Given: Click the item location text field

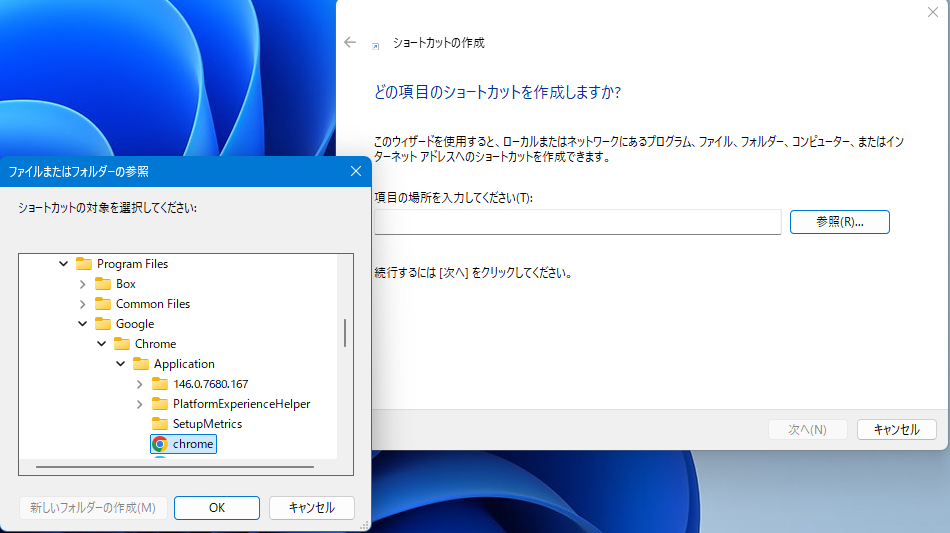Looking at the screenshot, I should (x=577, y=222).
